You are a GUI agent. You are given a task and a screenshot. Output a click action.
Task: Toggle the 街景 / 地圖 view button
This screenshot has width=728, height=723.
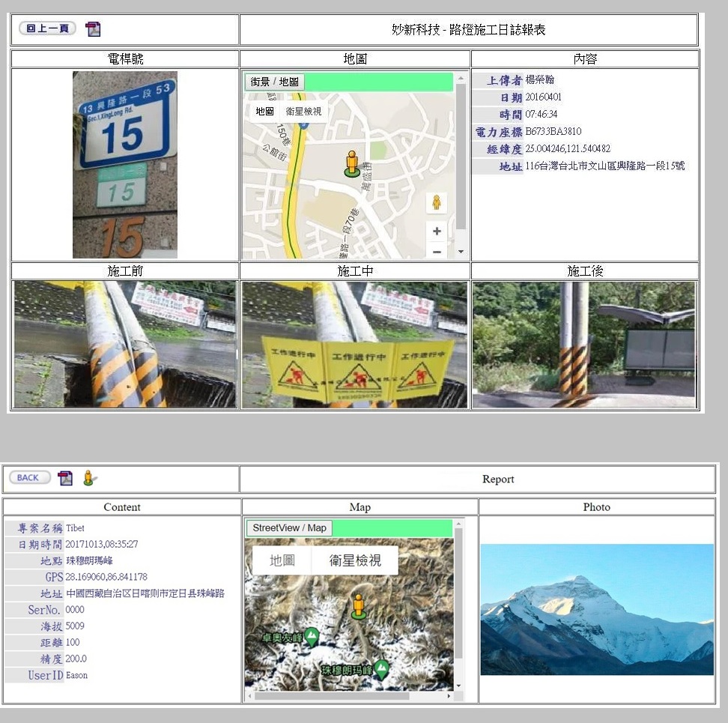click(274, 82)
